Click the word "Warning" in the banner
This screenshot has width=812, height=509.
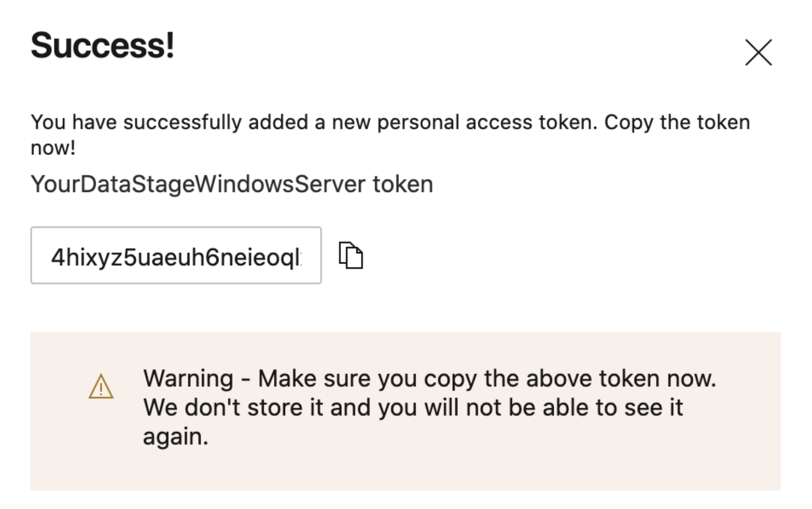(188, 378)
